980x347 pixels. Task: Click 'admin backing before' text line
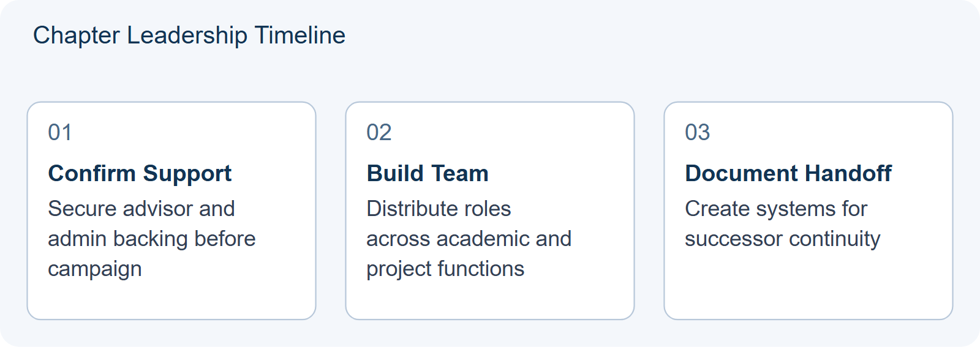click(x=152, y=239)
